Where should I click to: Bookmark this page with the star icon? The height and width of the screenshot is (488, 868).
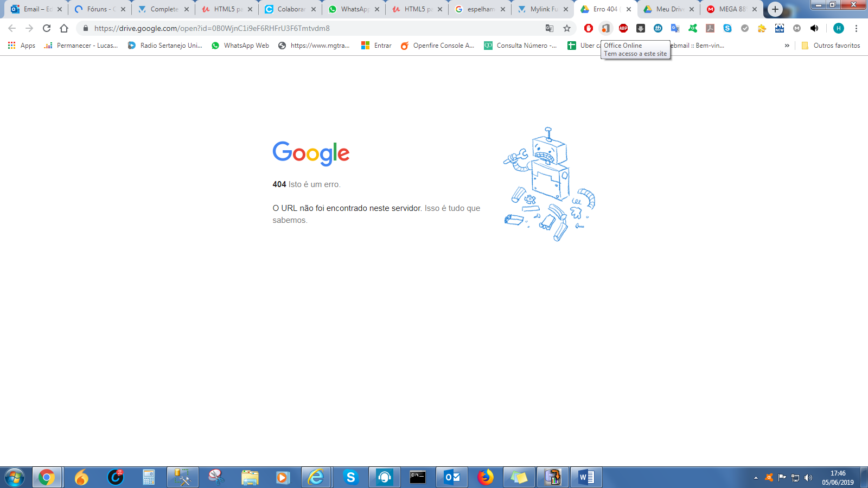pyautogui.click(x=567, y=28)
